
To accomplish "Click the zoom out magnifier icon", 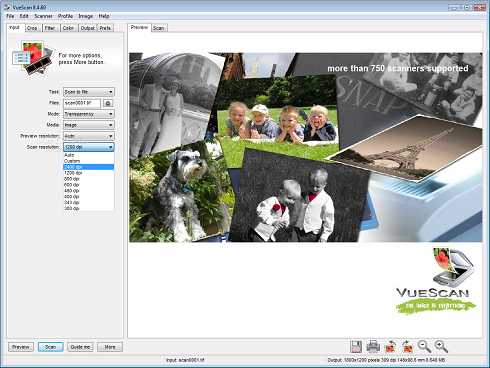I will [x=424, y=347].
